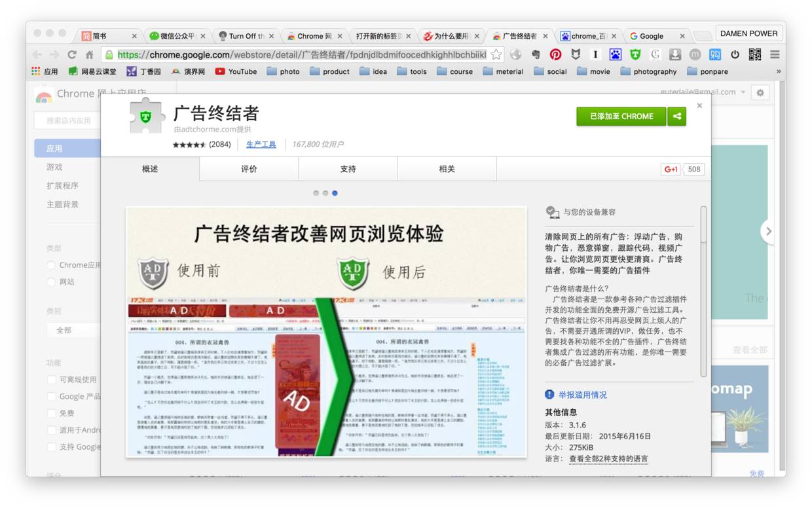Bookmark this page with the star icon
The width and height of the screenshot is (812, 508).
tap(496, 55)
